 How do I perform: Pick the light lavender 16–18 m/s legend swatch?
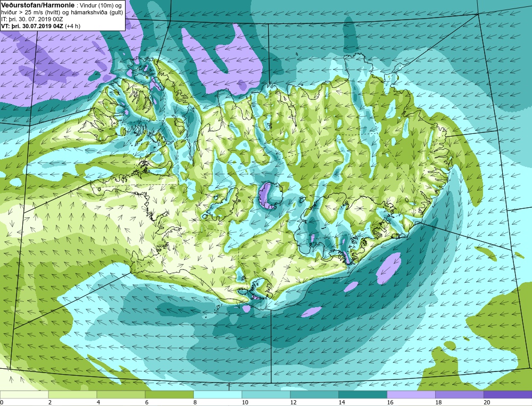(x=411, y=394)
